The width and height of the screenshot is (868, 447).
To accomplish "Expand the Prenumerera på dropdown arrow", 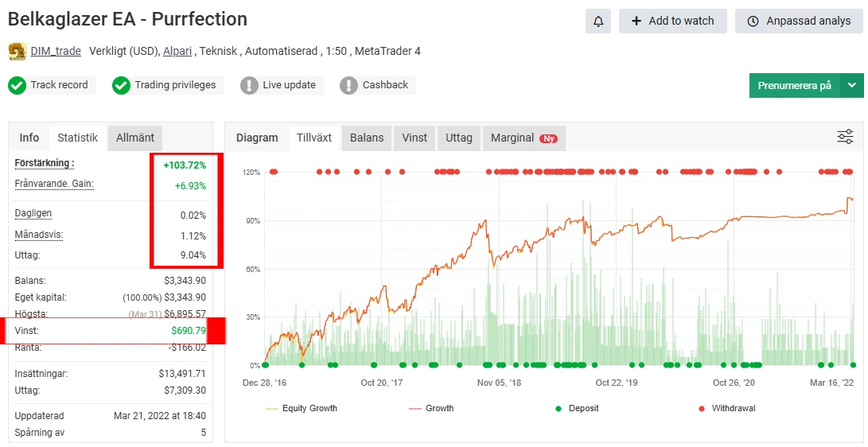I will [852, 85].
